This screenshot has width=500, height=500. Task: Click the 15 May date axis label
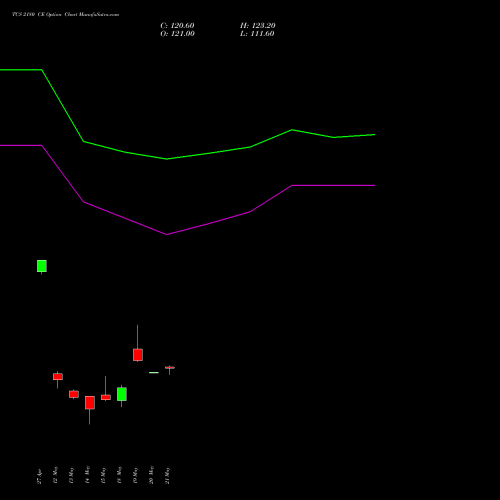[x=103, y=475]
